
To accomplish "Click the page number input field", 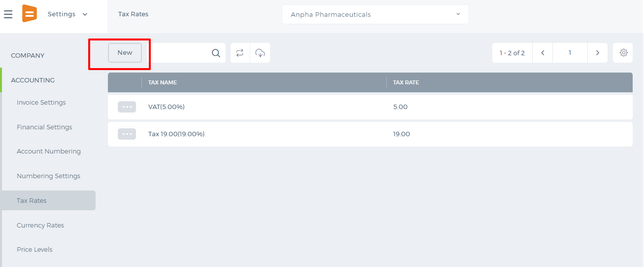I will pos(570,53).
